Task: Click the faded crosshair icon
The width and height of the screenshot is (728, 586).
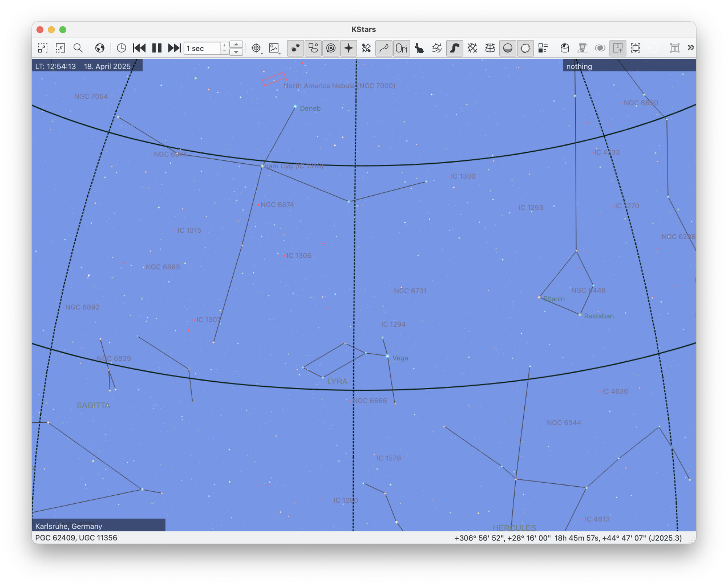Action: (x=653, y=48)
